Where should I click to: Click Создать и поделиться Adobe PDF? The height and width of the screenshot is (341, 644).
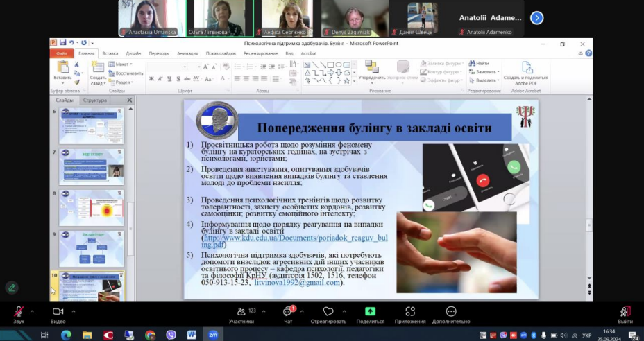click(x=526, y=73)
